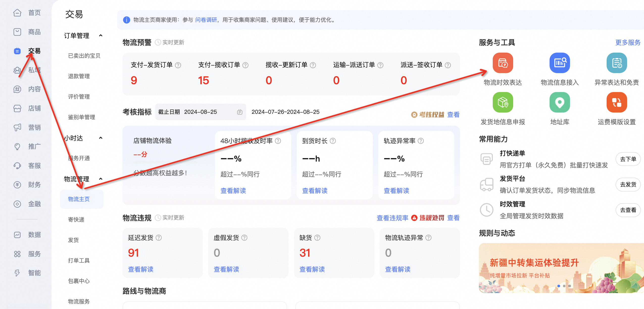Viewport: 644px width, 309px height.
Task: Open 打单工具 menu item
Action: (79, 260)
